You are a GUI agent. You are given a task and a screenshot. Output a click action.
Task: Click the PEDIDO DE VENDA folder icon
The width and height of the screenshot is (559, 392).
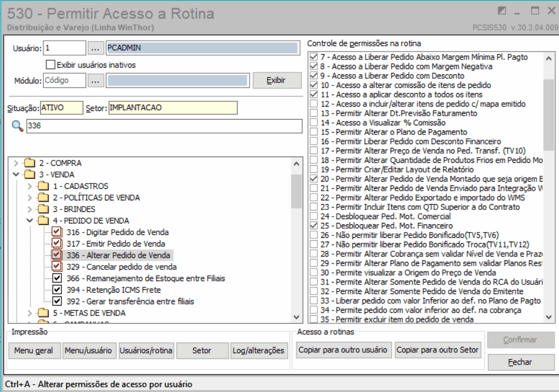43,220
